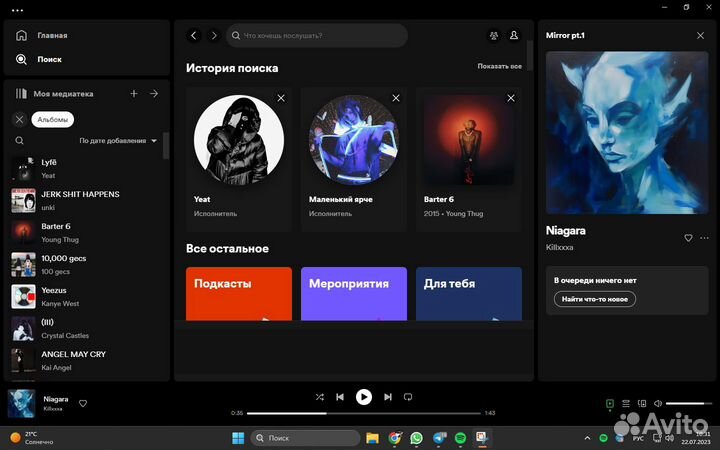Viewport: 720px width, 450px height.
Task: Adjust the volume slider
Action: pyautogui.click(x=688, y=404)
